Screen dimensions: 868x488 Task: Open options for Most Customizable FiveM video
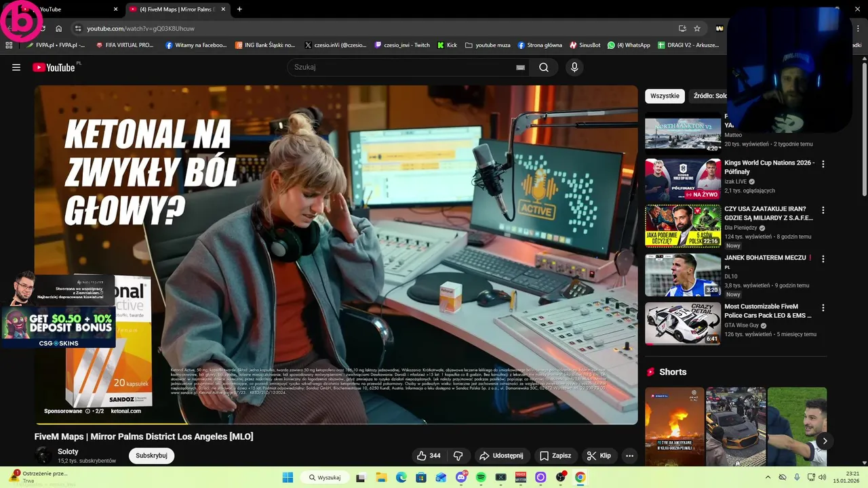[x=823, y=308]
